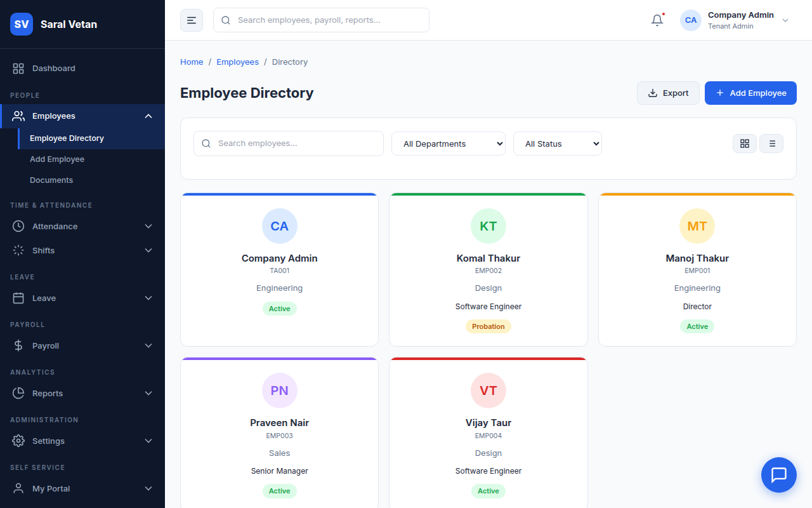This screenshot has width=812, height=508.
Task: Click the magnifier icon in employee search
Action: coord(206,144)
